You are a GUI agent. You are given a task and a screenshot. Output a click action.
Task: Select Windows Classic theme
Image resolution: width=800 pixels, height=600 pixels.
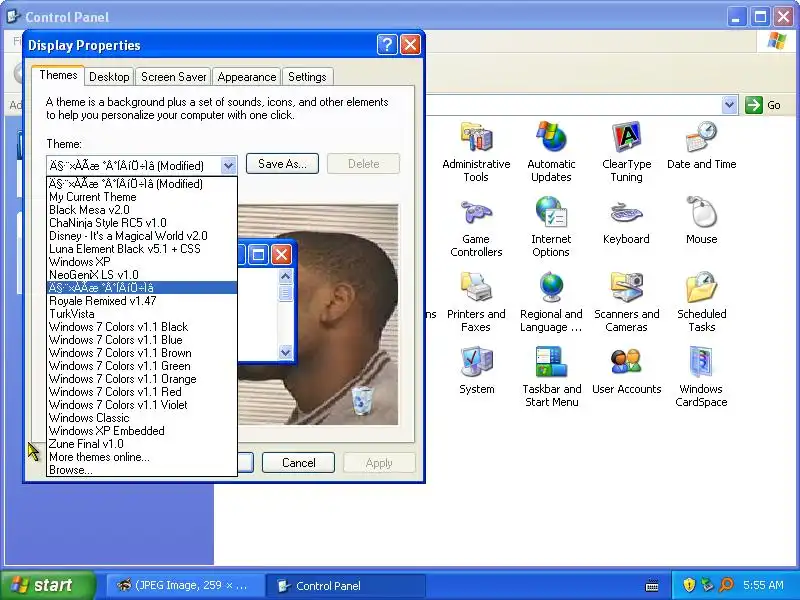[x=142, y=418]
